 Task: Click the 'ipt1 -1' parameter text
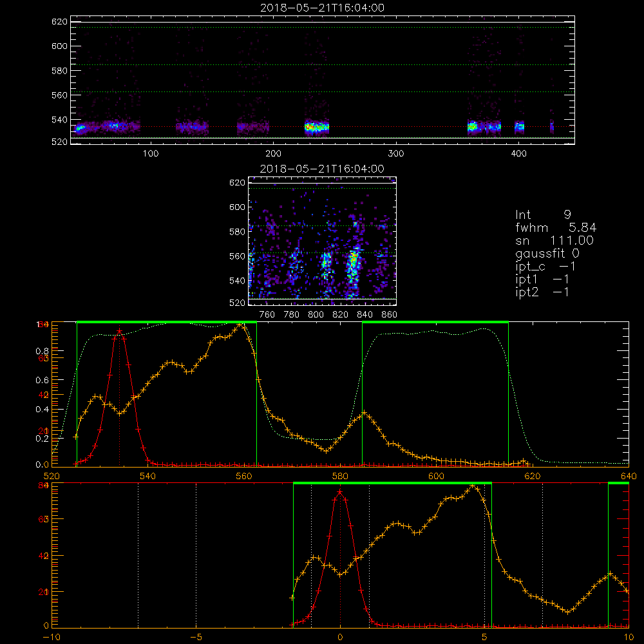click(542, 279)
